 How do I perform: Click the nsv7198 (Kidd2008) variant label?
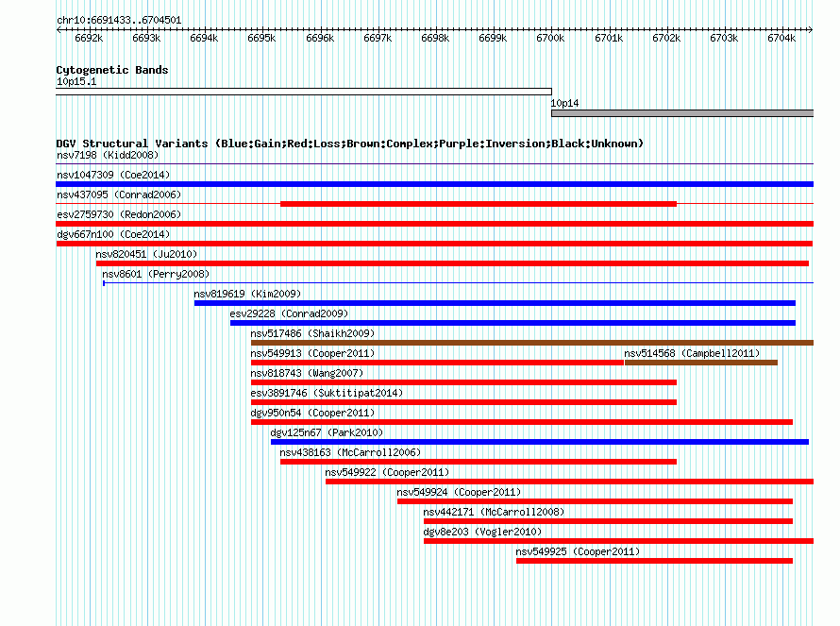click(108, 156)
